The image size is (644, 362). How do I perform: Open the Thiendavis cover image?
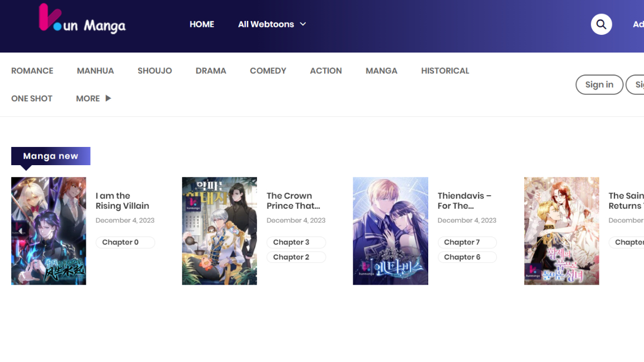(390, 231)
